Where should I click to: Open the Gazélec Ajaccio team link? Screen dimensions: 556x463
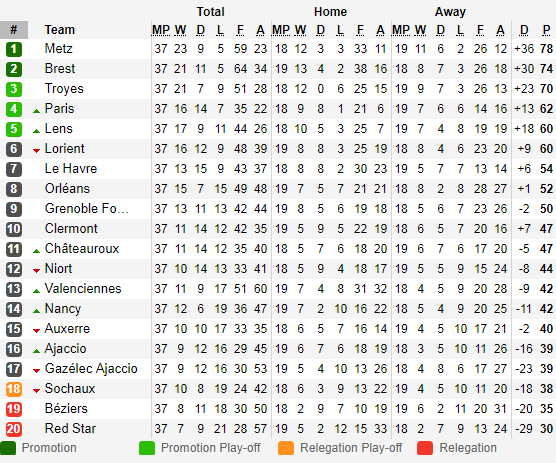tap(91, 369)
